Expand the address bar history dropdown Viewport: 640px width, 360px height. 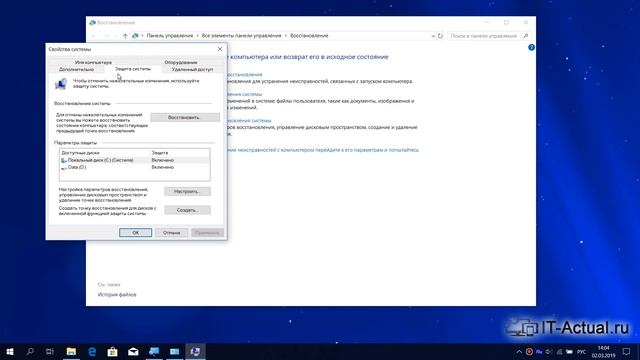point(433,36)
